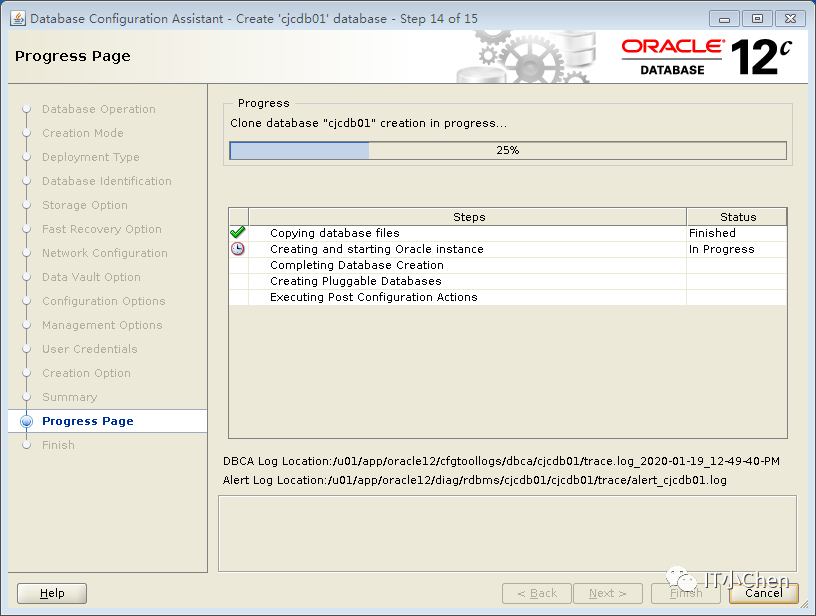Open the Help button
Screen dimensions: 816x616
pos(52,593)
